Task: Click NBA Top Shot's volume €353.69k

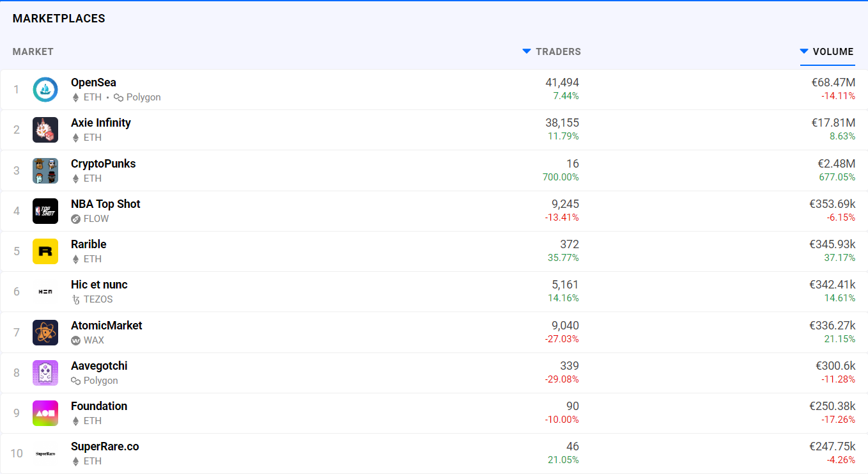Action: point(832,204)
